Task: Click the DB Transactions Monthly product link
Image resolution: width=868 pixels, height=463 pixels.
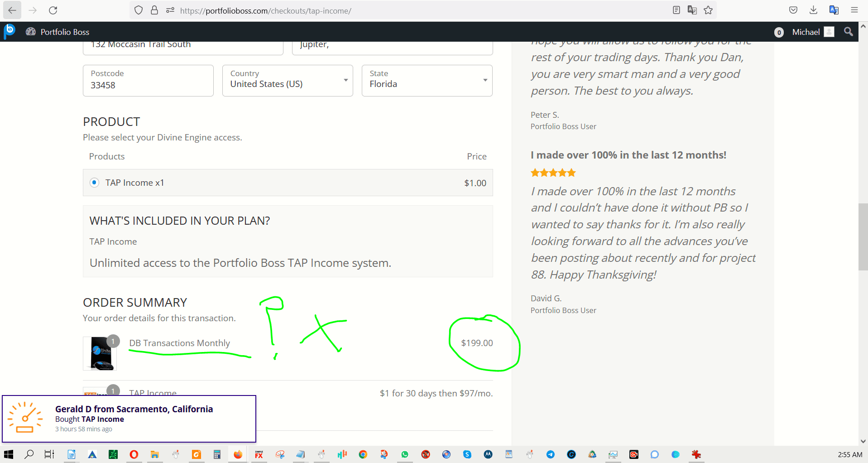Action: pyautogui.click(x=179, y=343)
